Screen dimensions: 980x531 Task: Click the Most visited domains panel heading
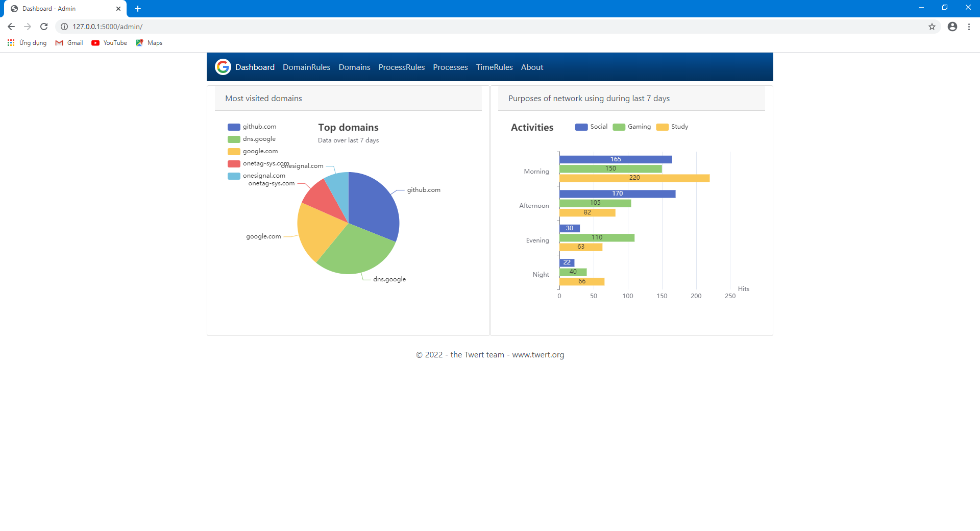(x=263, y=98)
